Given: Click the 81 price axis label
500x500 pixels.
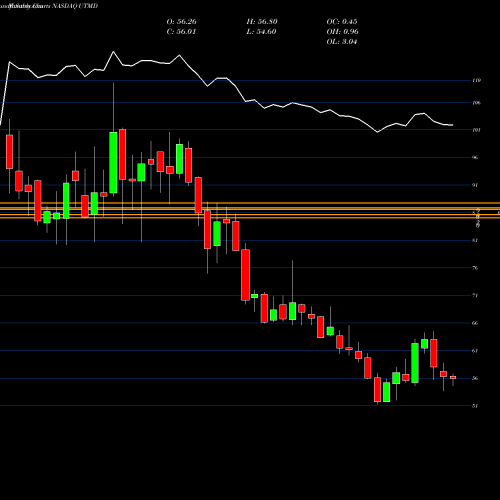Looking at the screenshot, I should (x=475, y=240).
